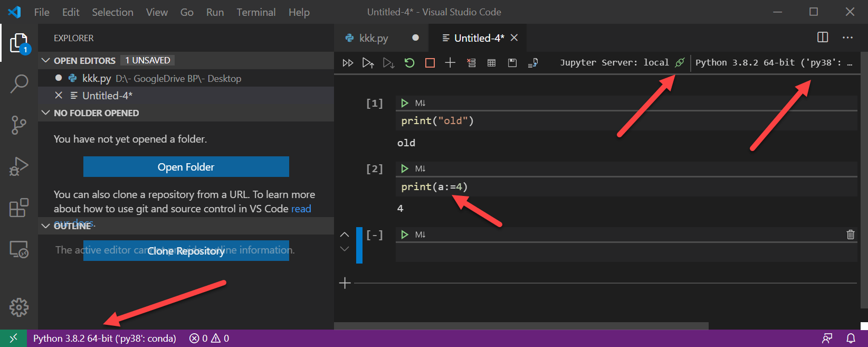
Task: Select kkk.py in Open Editors
Action: (186, 78)
